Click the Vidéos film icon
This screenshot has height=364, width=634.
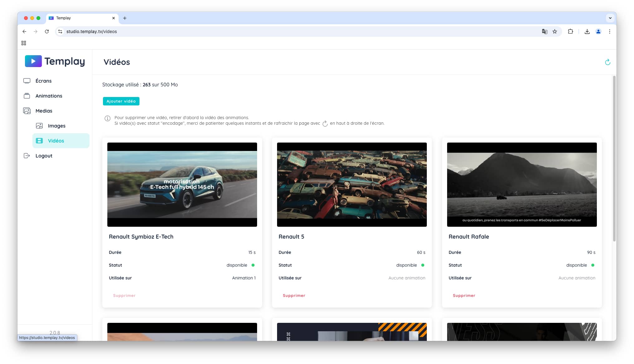39,141
